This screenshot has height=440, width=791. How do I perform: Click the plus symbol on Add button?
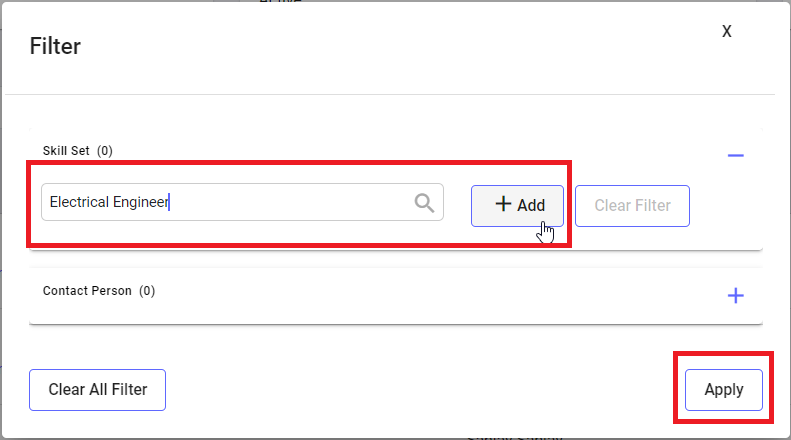tap(503, 204)
